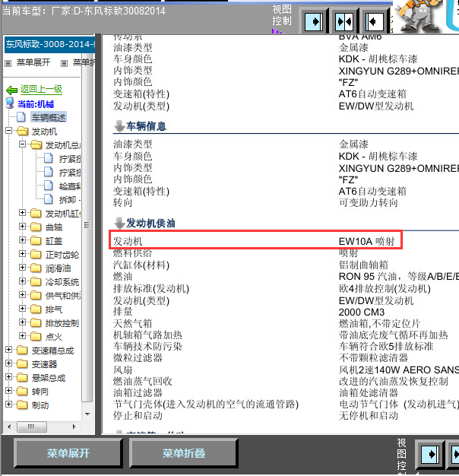The image size is (459, 476).
Task: Expand the 润滑油 tree node
Action: [x=22, y=267]
